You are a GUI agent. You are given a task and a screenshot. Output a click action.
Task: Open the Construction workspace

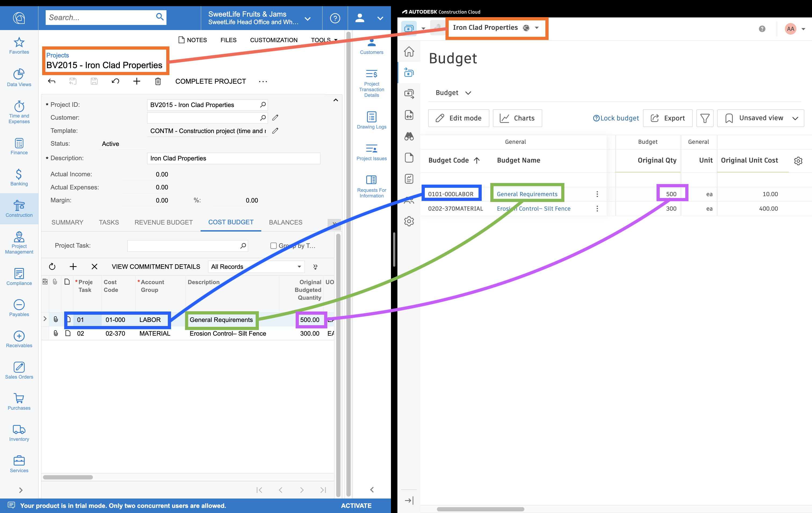tap(19, 209)
